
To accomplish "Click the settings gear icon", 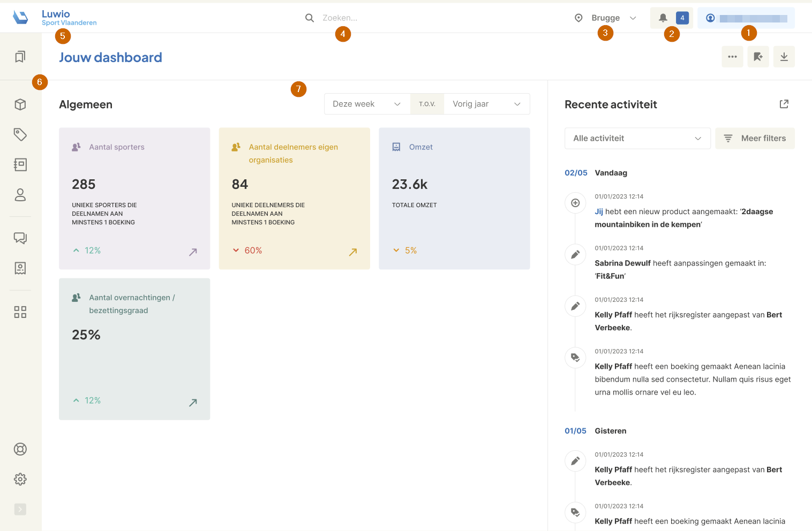I will 20,479.
